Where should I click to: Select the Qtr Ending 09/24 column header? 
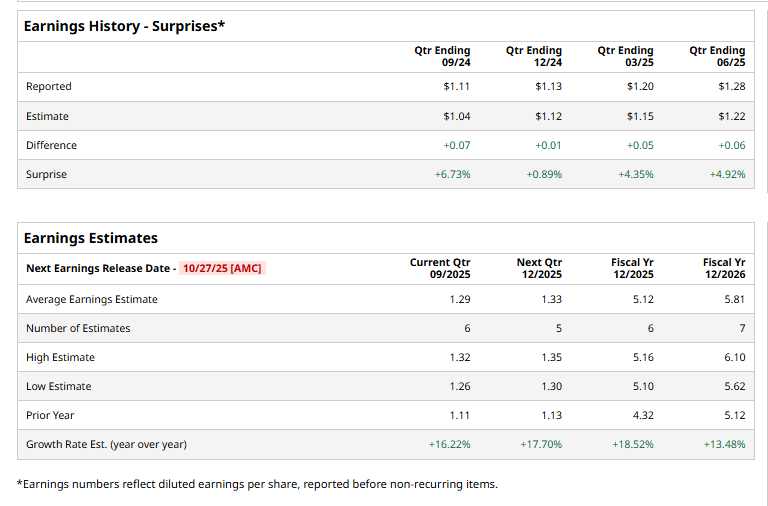tap(442, 55)
